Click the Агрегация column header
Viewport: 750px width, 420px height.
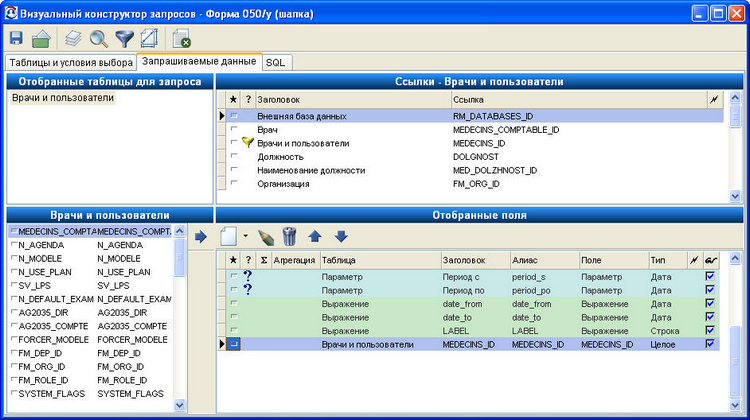pos(294,260)
